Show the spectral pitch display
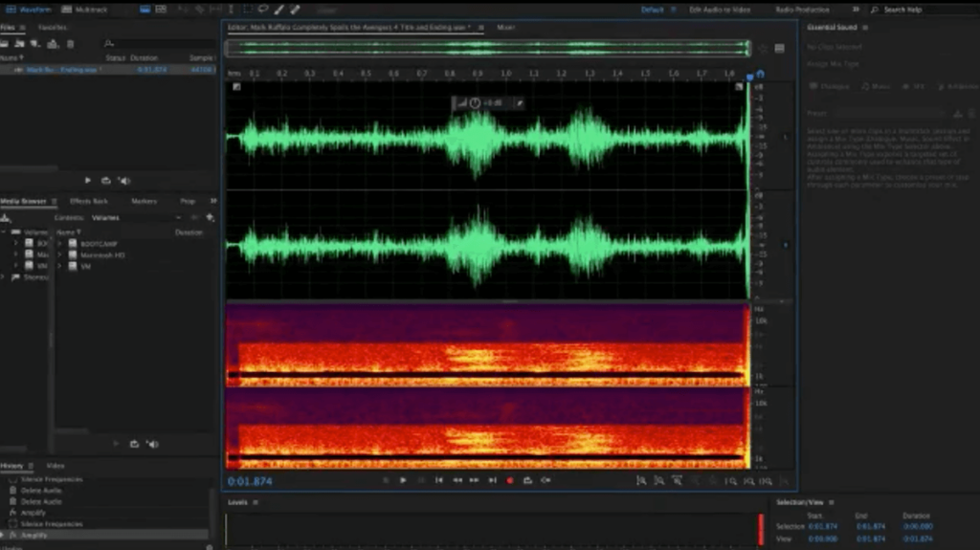Image resolution: width=980 pixels, height=550 pixels. click(x=161, y=10)
